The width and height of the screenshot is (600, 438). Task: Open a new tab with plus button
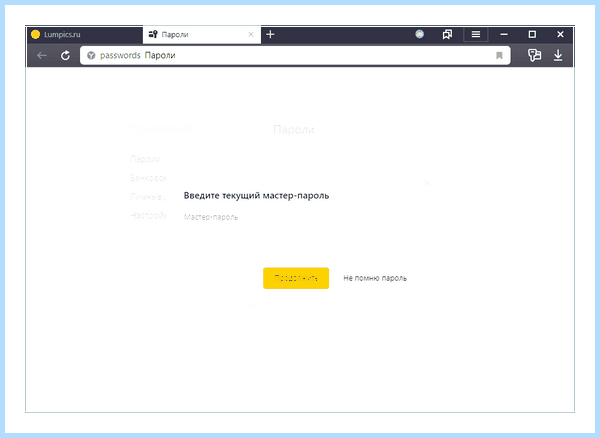270,34
